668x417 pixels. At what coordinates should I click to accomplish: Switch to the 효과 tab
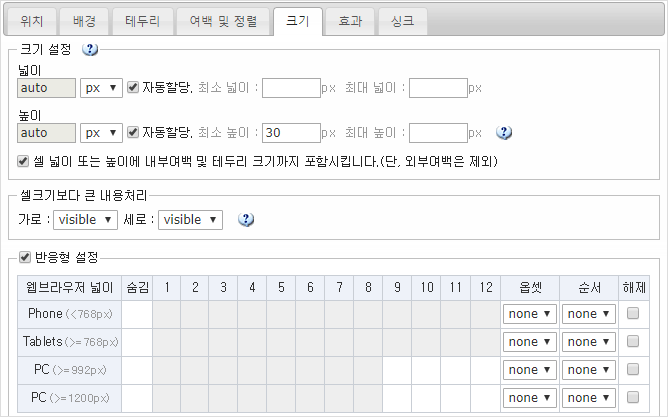click(350, 20)
